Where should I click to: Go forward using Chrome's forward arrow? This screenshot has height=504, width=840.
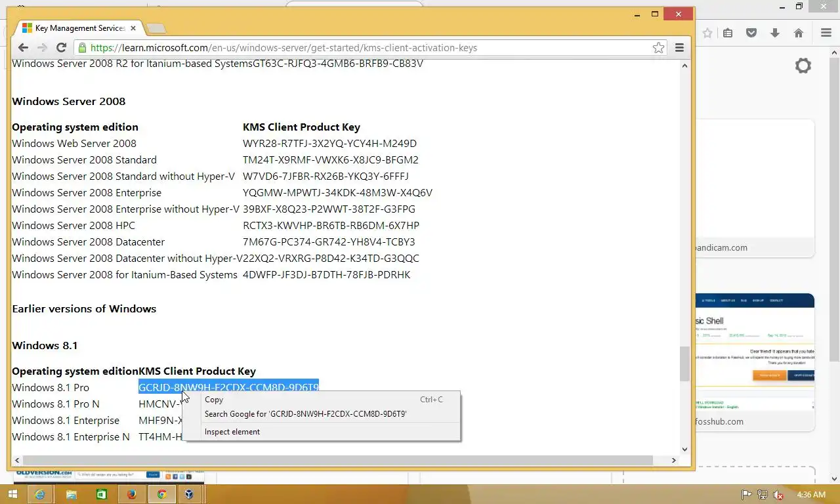coord(42,47)
